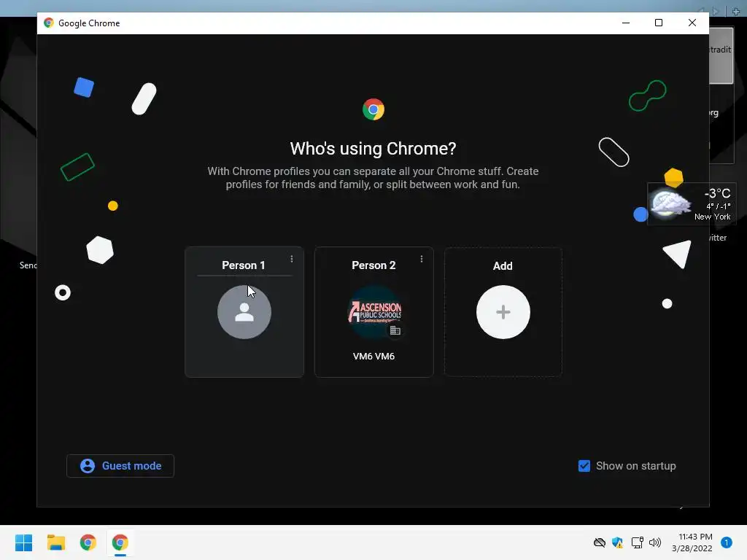Screen dimensions: 747x560
Task: Click the Add card label
Action: tap(503, 265)
